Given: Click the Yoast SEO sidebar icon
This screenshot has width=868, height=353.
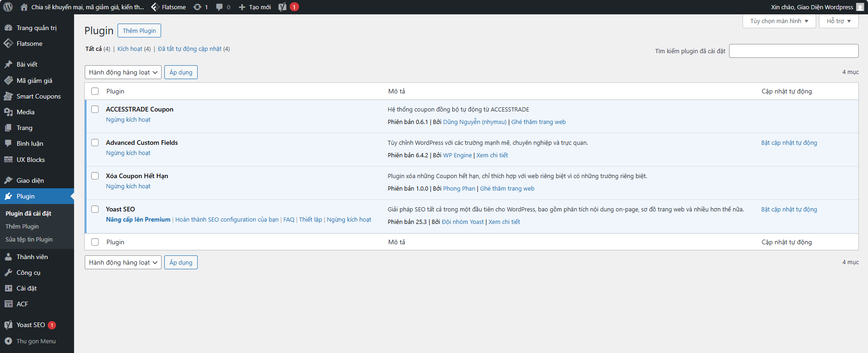Looking at the screenshot, I should pos(8,325).
